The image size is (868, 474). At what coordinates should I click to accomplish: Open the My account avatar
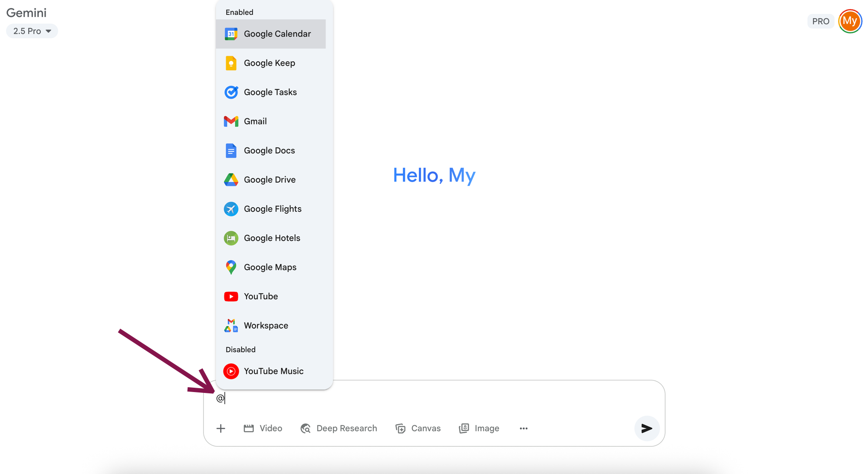coord(850,21)
